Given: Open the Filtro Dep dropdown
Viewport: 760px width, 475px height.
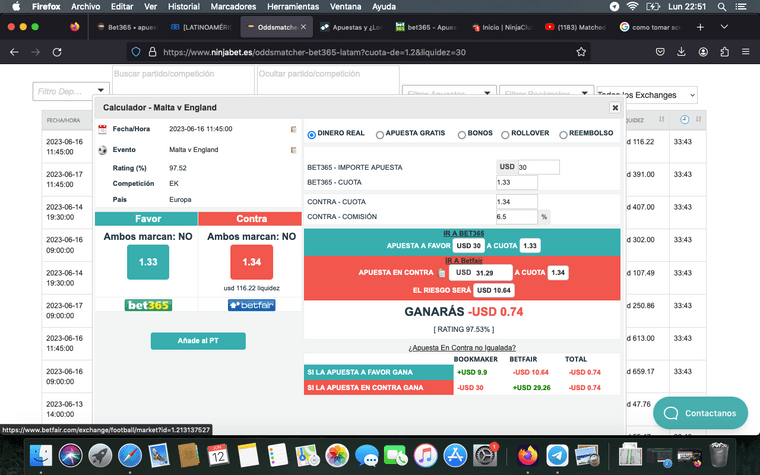Looking at the screenshot, I should tap(71, 91).
